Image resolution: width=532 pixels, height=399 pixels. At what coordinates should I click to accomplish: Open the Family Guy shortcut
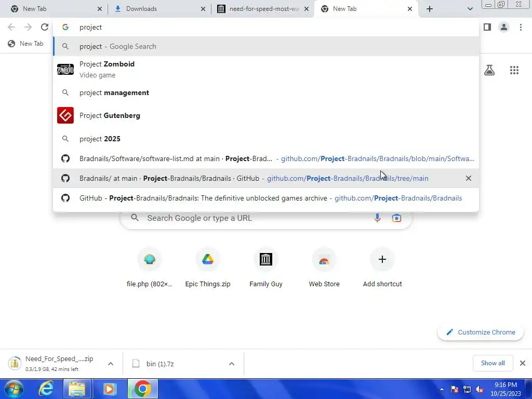pos(266,268)
